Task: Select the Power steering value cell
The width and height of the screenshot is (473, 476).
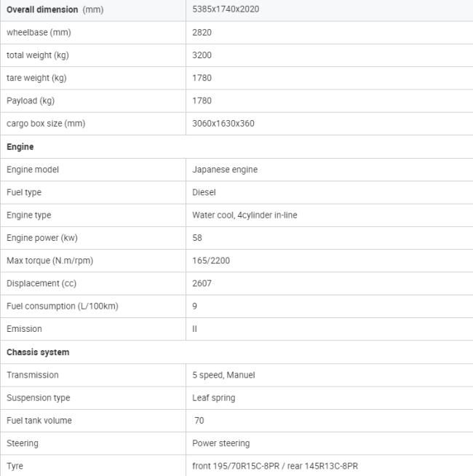Action: click(220, 443)
